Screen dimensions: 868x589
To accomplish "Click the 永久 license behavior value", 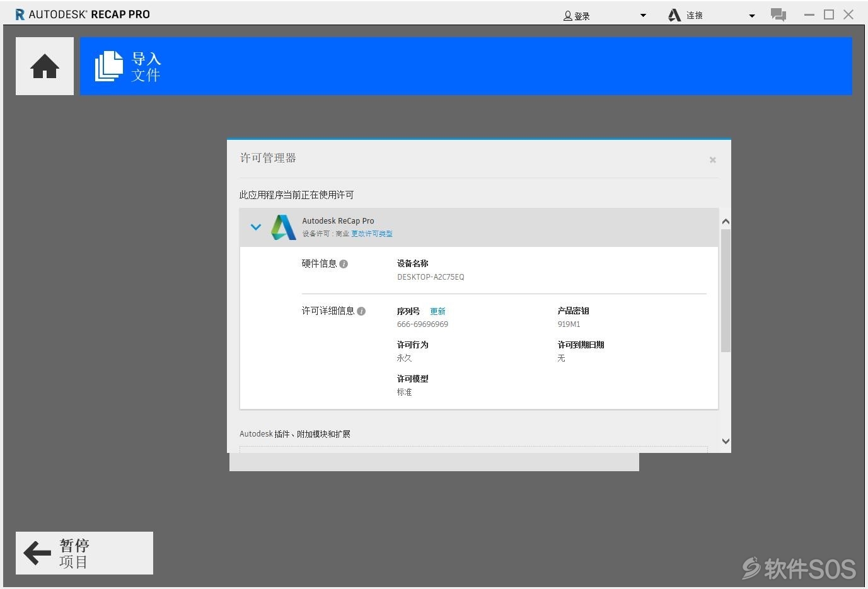I will [x=404, y=358].
